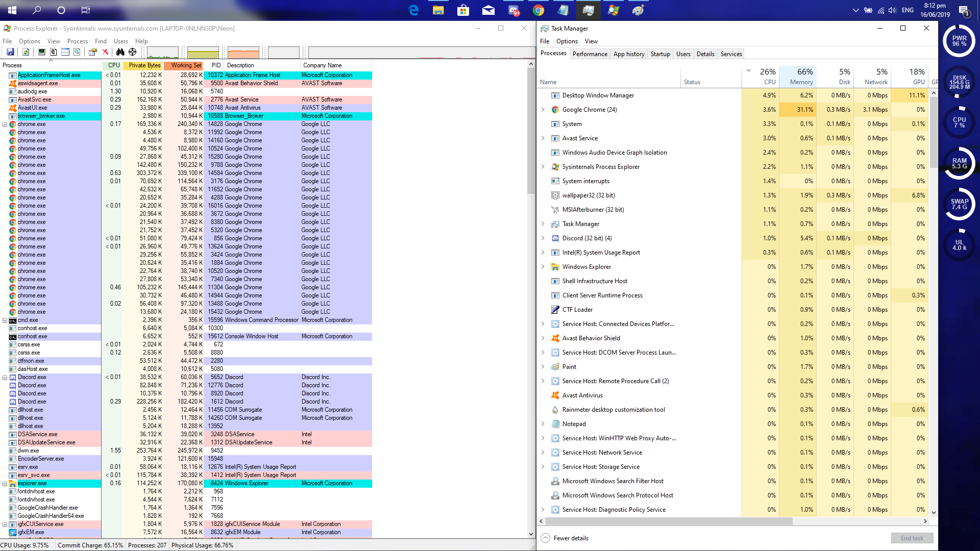The width and height of the screenshot is (980, 551).
Task: Select the crosshair Find Window's Process icon
Action: click(132, 52)
